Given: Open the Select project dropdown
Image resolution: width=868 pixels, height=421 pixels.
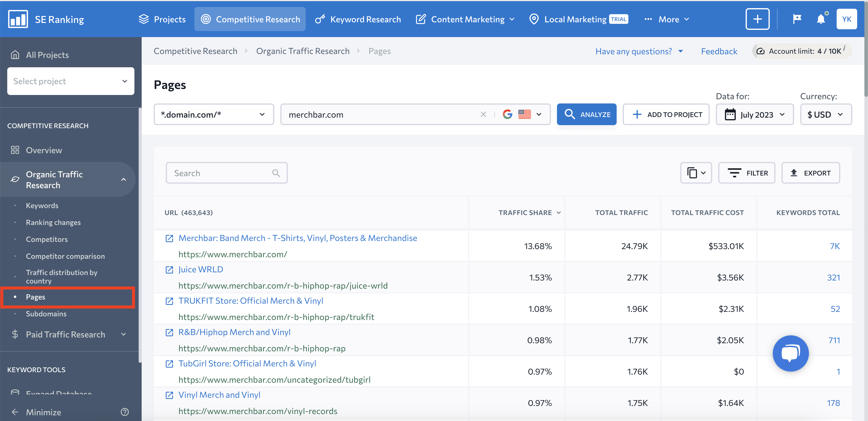Looking at the screenshot, I should pos(71,81).
